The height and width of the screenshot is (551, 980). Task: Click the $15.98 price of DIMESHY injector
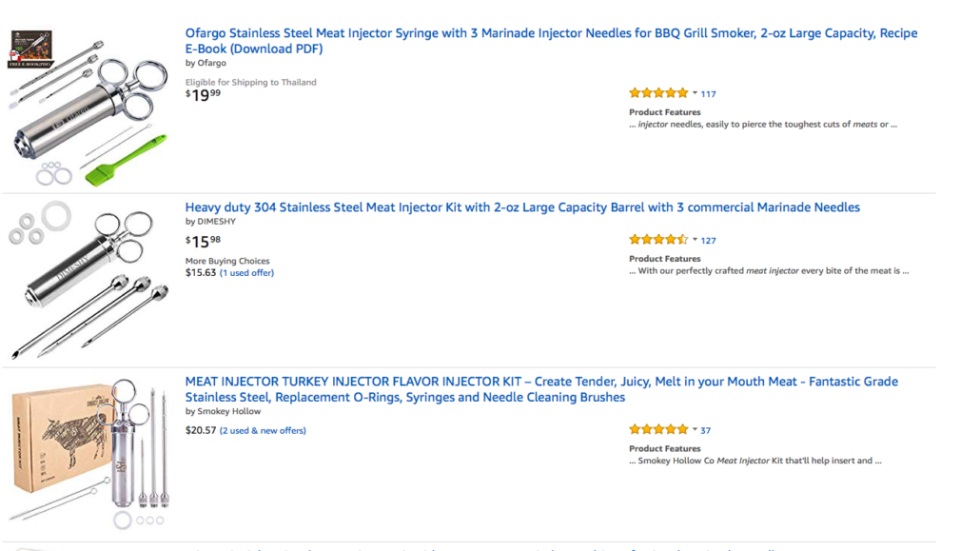point(203,242)
